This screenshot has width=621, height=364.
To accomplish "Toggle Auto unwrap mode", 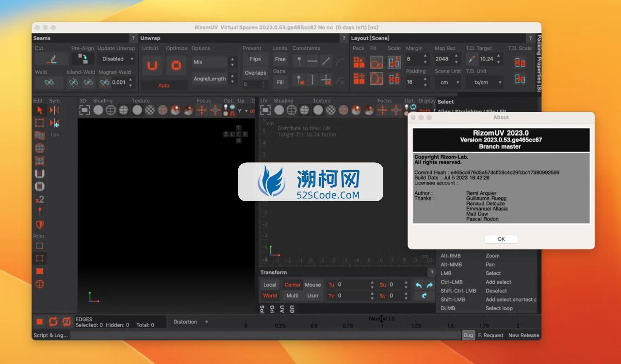I will click(164, 85).
